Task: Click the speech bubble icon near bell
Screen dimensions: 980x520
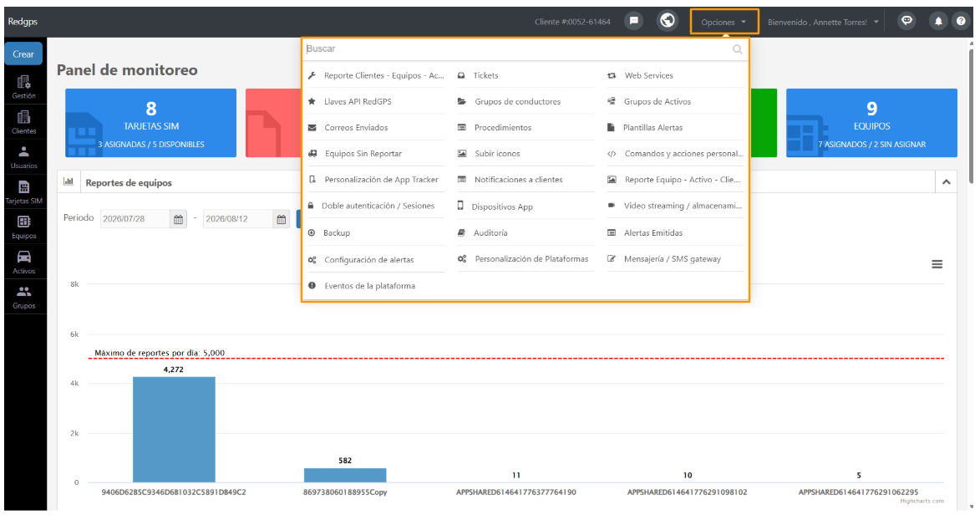Action: coord(906,21)
